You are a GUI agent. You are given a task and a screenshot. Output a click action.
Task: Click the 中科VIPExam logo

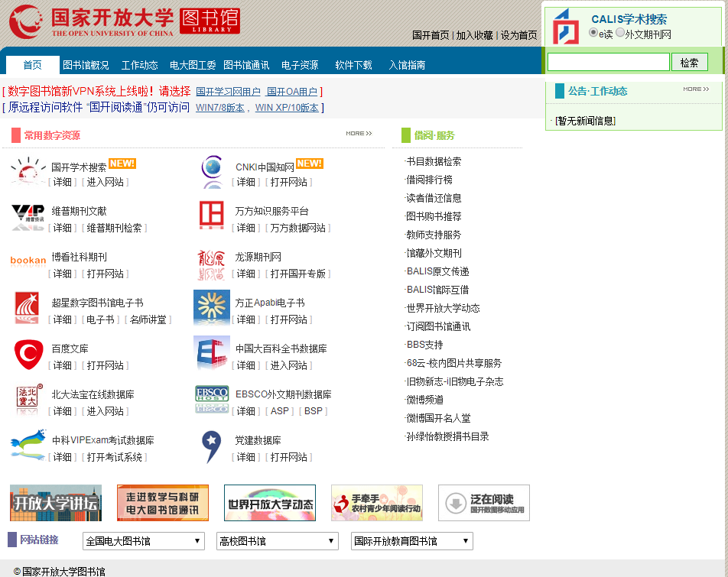[29, 445]
